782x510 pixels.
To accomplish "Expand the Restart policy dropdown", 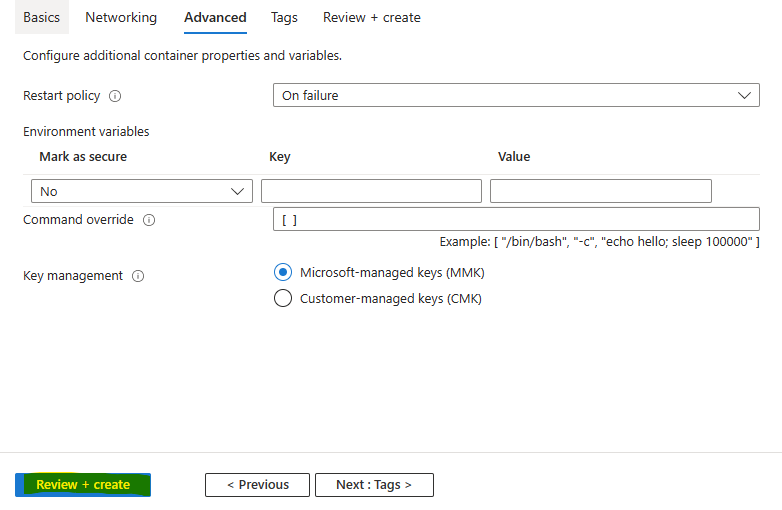I will click(x=516, y=95).
